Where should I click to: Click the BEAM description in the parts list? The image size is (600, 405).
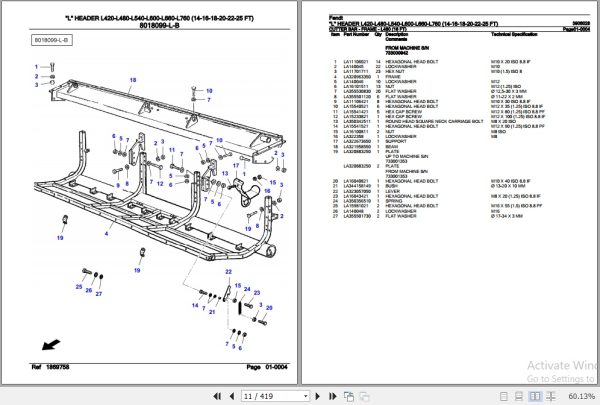[391, 147]
